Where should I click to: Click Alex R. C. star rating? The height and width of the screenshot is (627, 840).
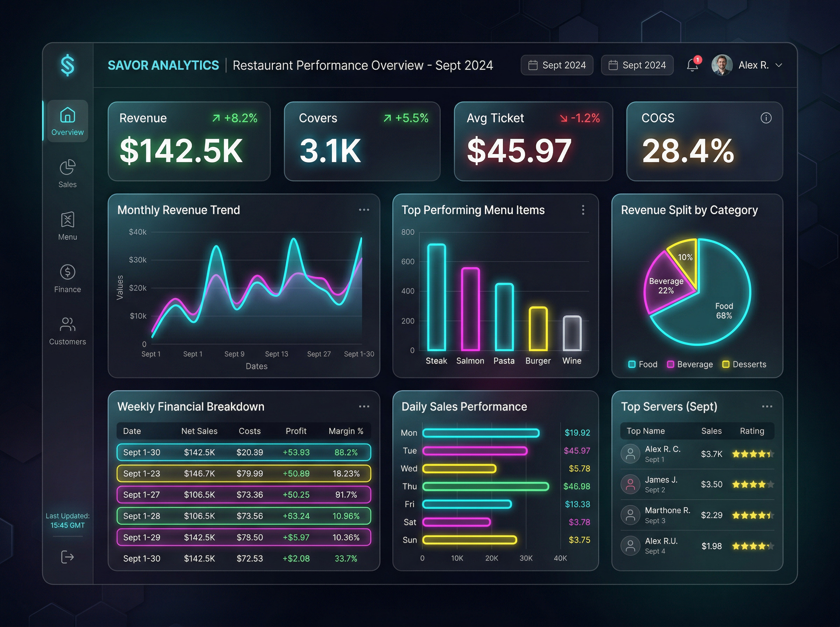coord(753,454)
